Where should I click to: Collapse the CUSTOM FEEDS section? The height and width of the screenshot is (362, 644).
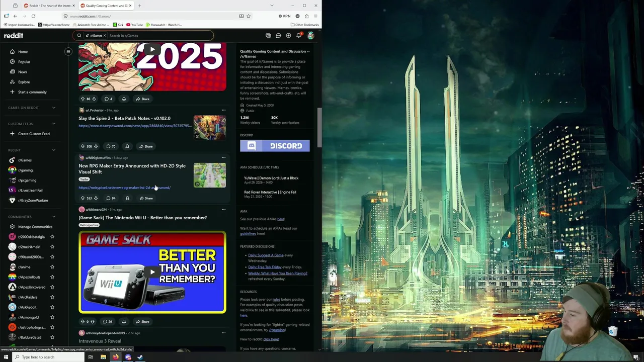54,124
